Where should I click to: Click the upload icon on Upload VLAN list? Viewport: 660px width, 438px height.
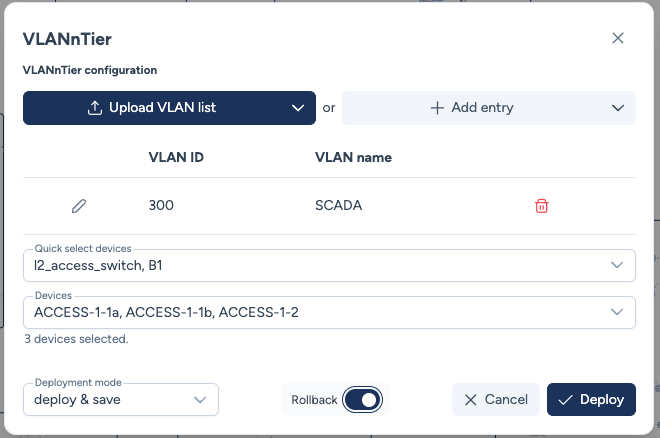coord(96,108)
